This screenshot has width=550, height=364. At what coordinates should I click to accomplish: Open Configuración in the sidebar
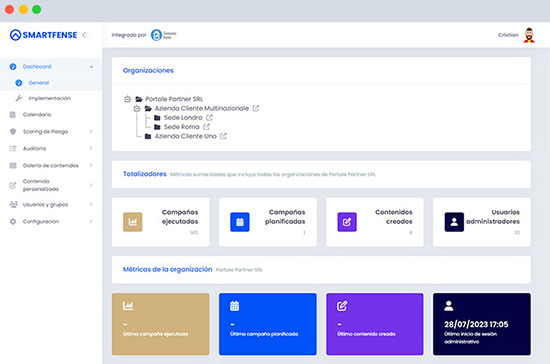(x=41, y=221)
